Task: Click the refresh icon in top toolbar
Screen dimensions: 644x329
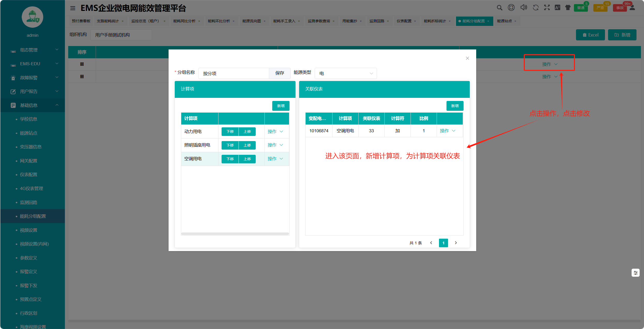Action: [x=536, y=8]
